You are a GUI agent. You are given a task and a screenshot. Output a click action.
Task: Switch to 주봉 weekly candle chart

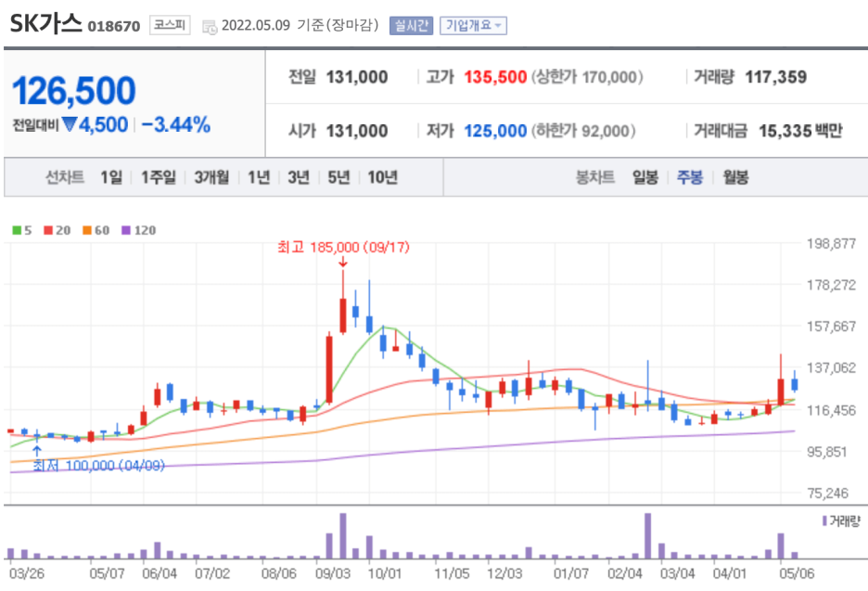[690, 177]
